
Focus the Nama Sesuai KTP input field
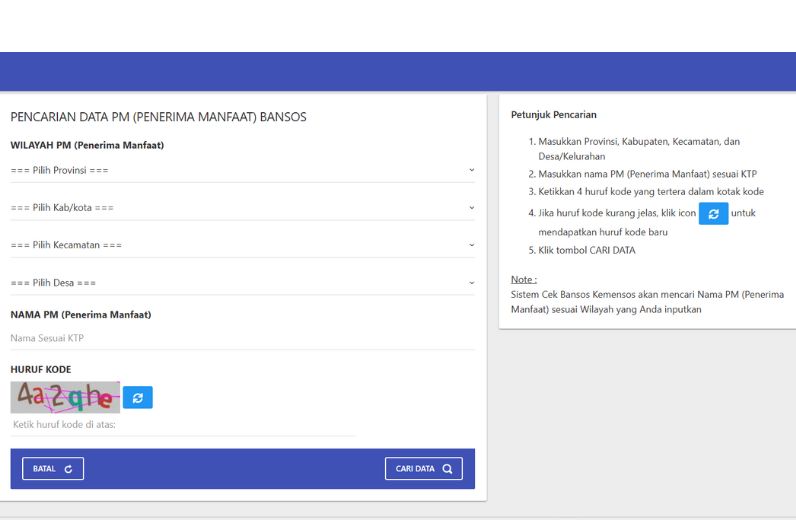coord(242,338)
